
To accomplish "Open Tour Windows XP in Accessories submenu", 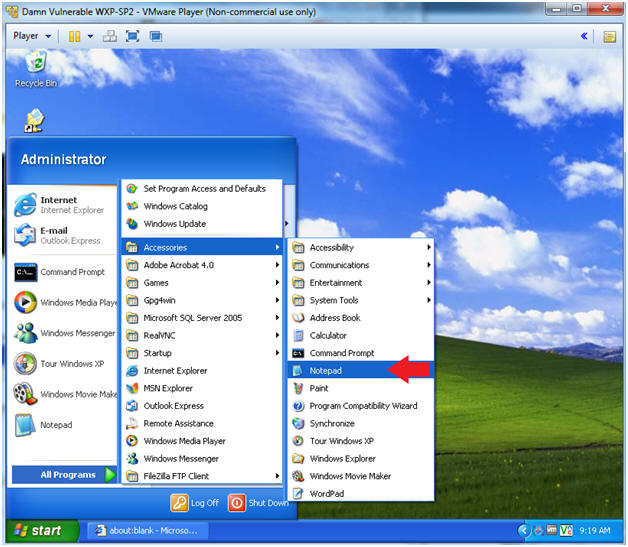I will pos(361,441).
